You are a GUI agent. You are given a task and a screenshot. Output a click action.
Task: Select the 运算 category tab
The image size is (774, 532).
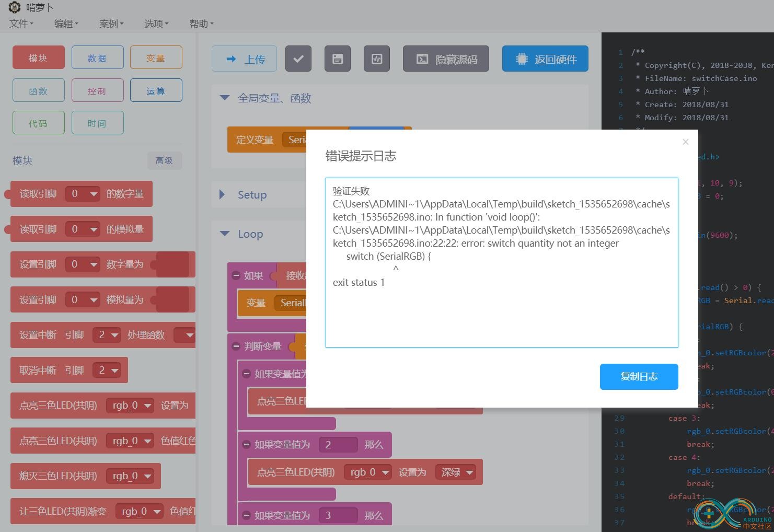[156, 90]
